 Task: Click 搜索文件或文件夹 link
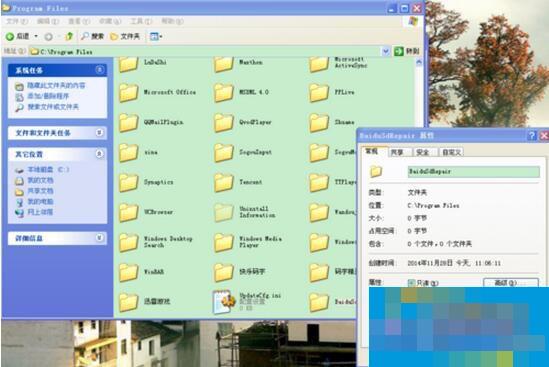tap(53, 107)
